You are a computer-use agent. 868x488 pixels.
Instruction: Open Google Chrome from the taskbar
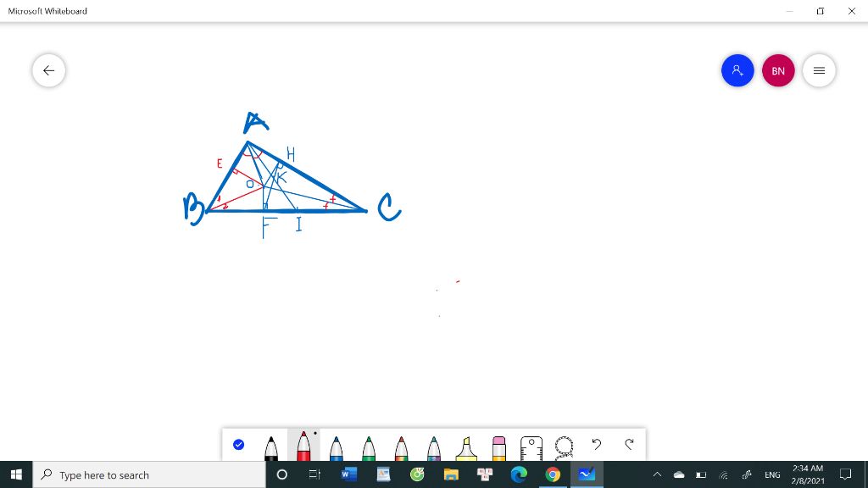[x=553, y=474]
